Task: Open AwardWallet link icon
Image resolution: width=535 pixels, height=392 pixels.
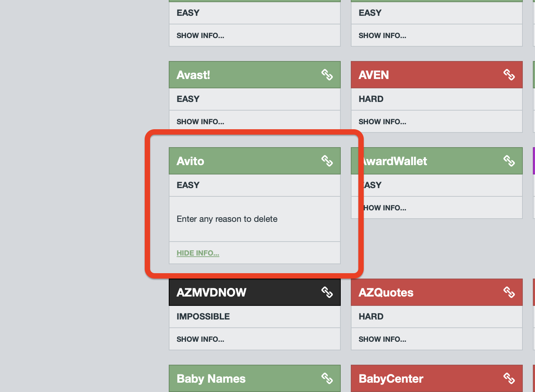Action: coord(509,161)
